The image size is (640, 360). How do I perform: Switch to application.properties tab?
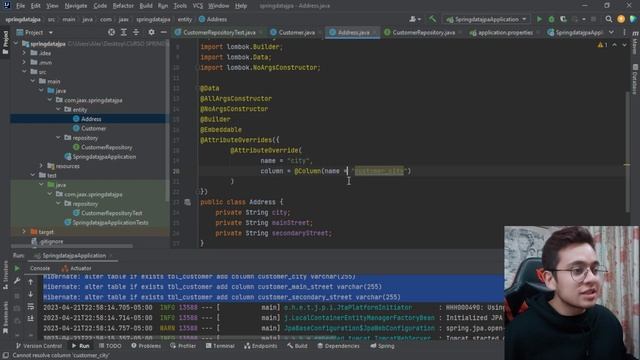coord(504,32)
